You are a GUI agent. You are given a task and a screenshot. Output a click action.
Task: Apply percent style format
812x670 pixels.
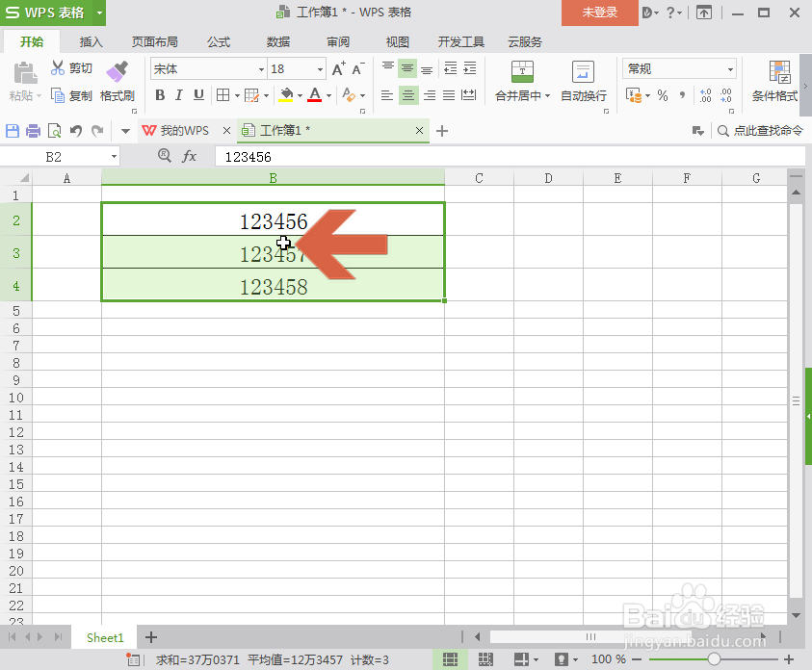tap(663, 95)
